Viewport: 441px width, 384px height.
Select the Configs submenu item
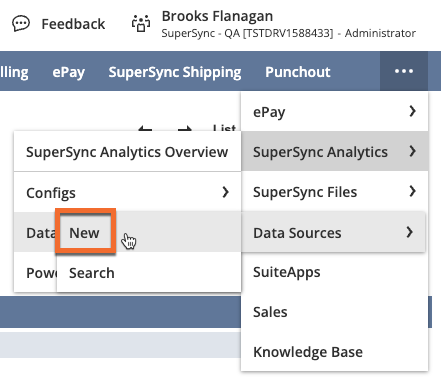click(127, 192)
